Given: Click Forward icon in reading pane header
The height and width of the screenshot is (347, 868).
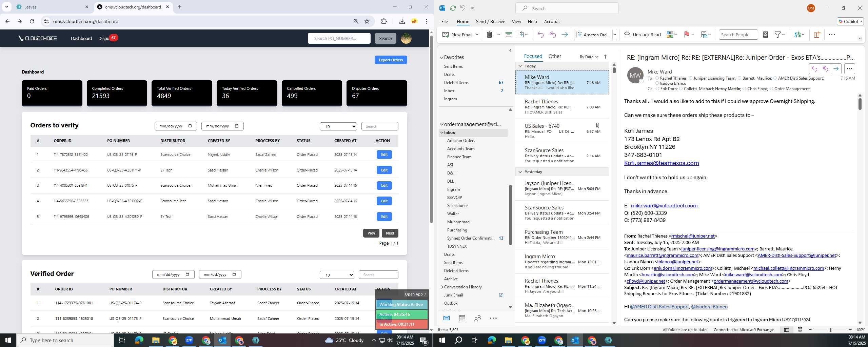Looking at the screenshot, I should point(836,69).
